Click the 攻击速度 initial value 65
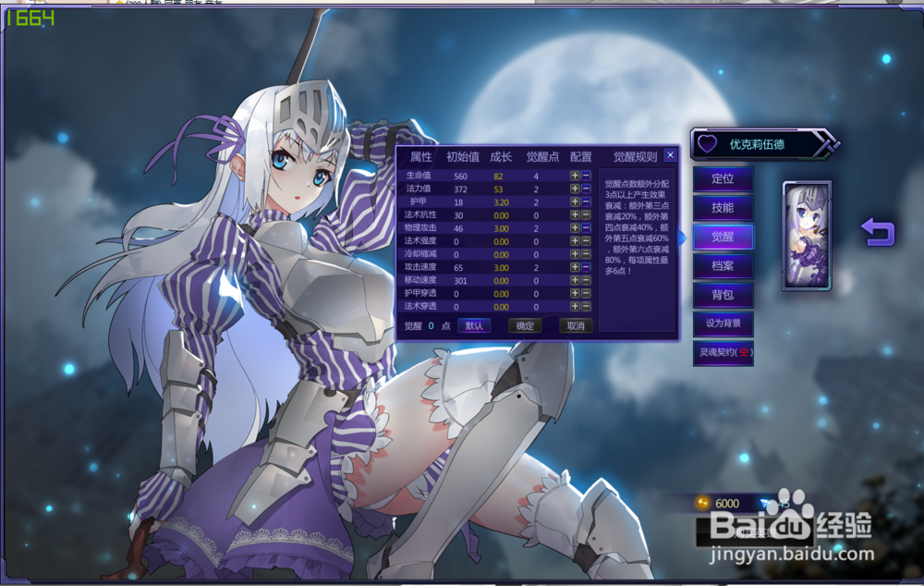 click(458, 268)
